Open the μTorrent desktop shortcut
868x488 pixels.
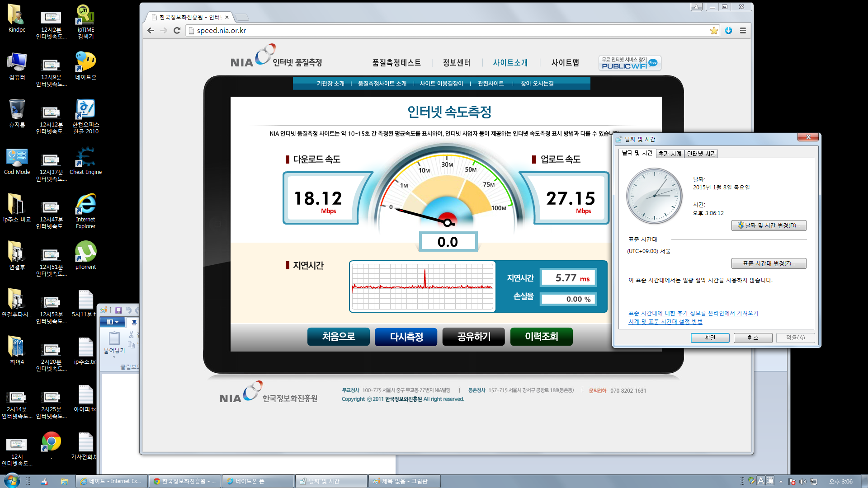point(85,255)
